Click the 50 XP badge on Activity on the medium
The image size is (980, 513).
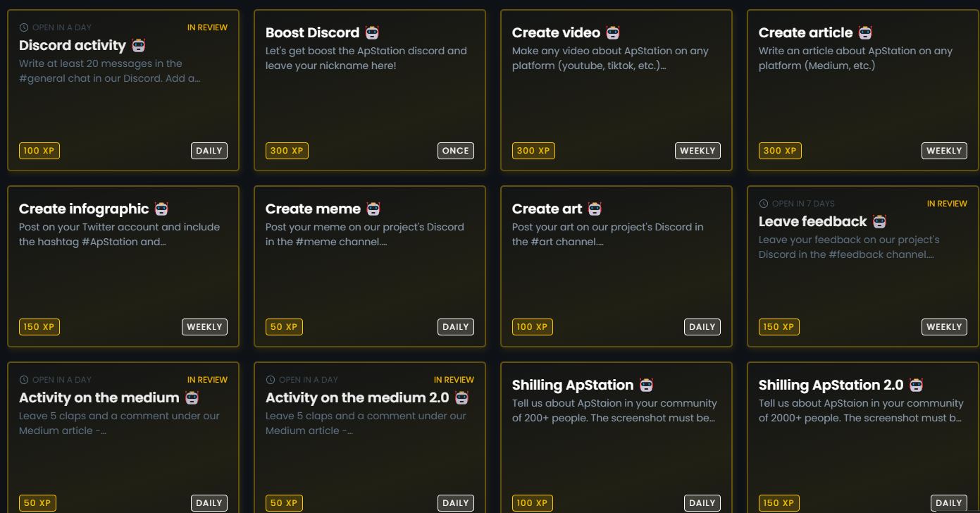pos(37,503)
